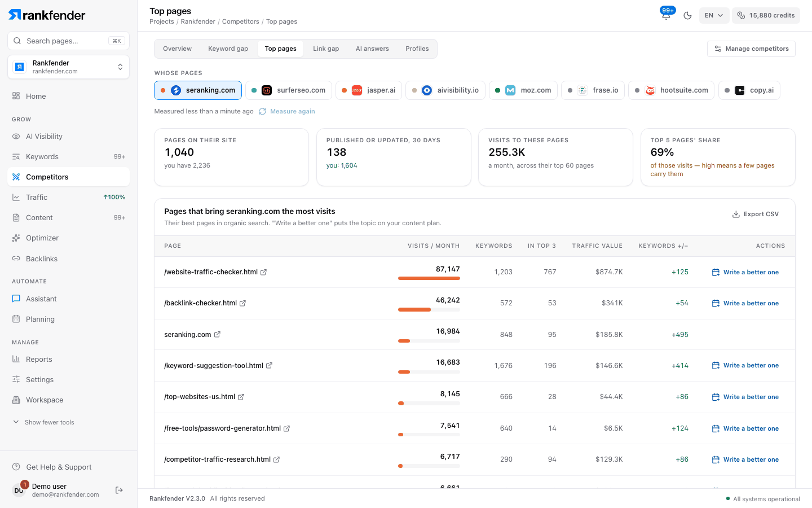This screenshot has width=812, height=508.
Task: Open external link icon next to seranking.com row
Action: pyautogui.click(x=217, y=335)
